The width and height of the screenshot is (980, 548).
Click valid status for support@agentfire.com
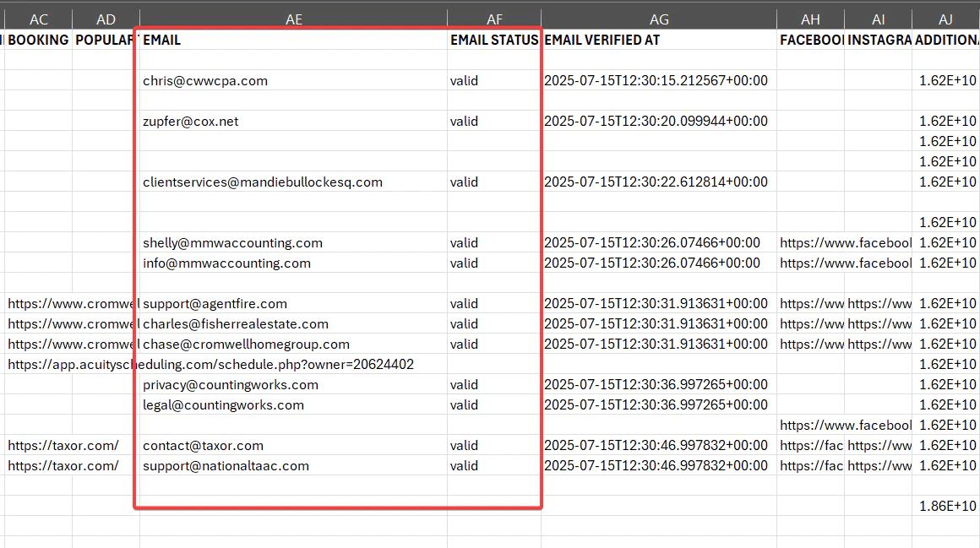point(494,304)
